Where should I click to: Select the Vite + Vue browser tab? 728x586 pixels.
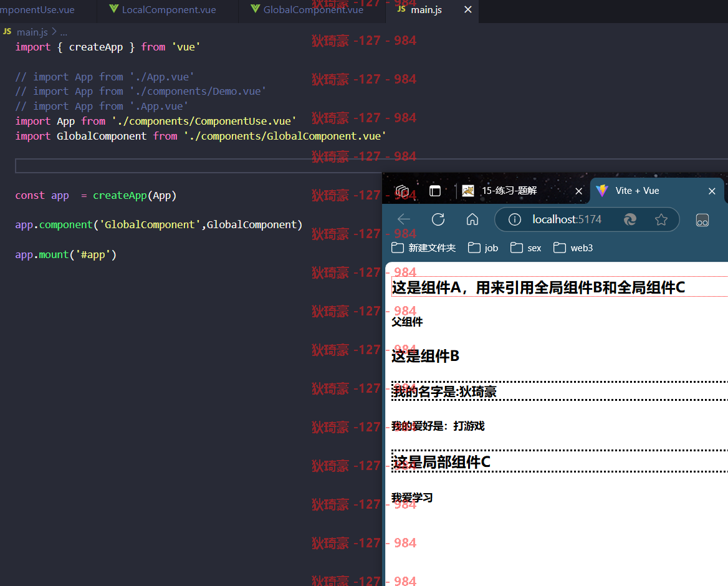coord(656,191)
